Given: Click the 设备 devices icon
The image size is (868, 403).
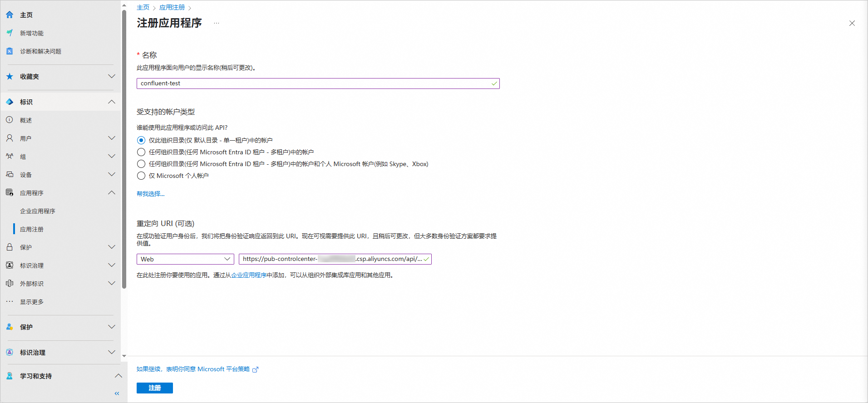Looking at the screenshot, I should pyautogui.click(x=10, y=175).
